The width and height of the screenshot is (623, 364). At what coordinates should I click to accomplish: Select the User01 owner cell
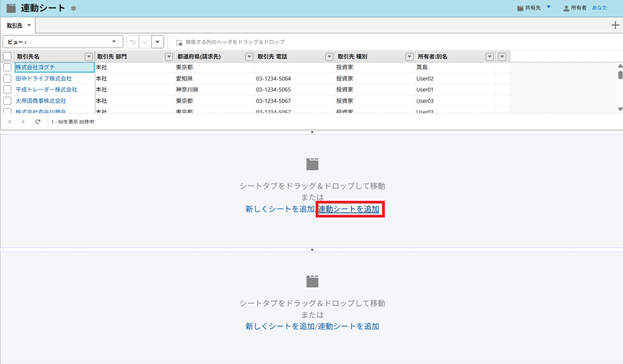tap(455, 90)
